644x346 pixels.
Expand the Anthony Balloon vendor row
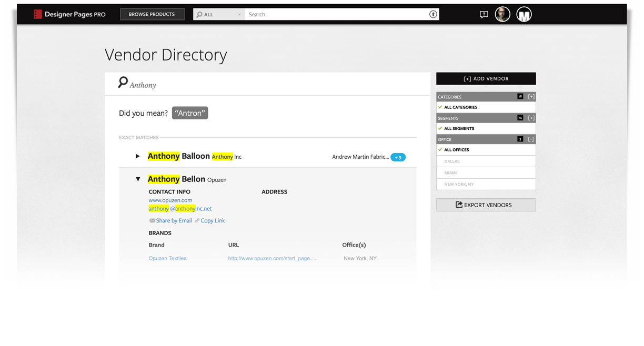click(138, 156)
